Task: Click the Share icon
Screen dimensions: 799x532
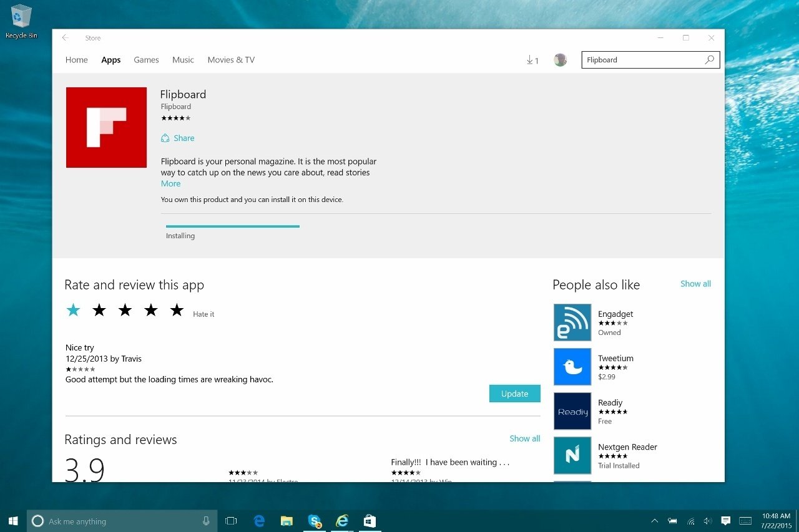Action: point(165,138)
